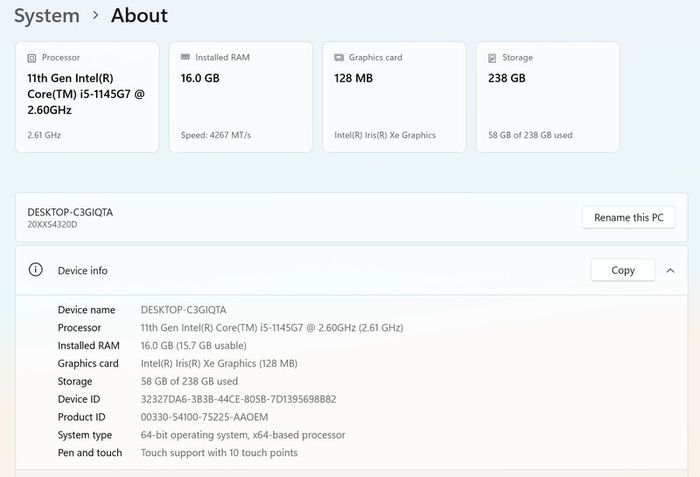Click the 'Product ID' row label
This screenshot has height=477, width=700.
click(x=81, y=417)
